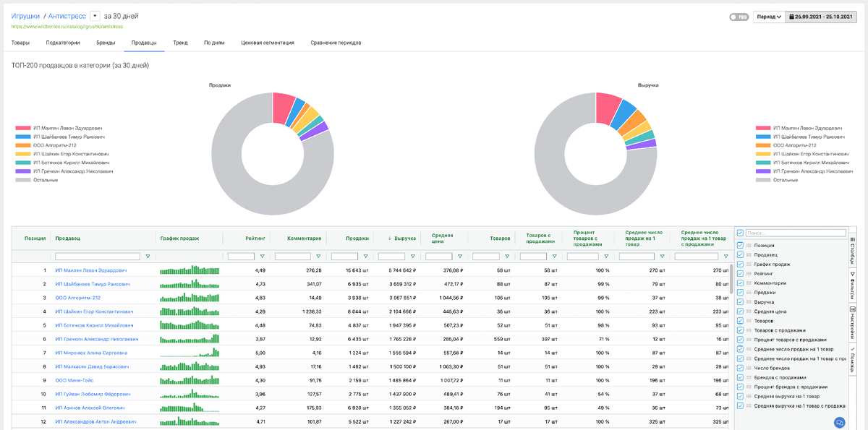
Task: Click the descending sort arrow next to Выручка
Action: coord(390,238)
